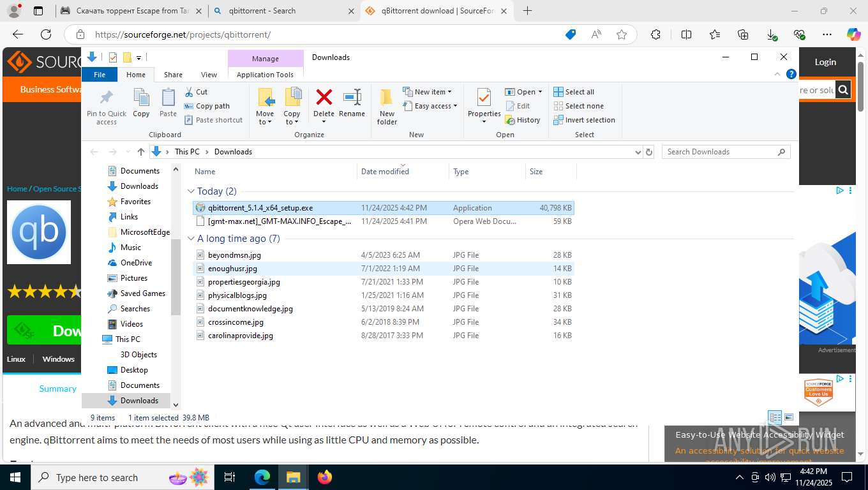The height and width of the screenshot is (490, 868).
Task: Open file History
Action: pyautogui.click(x=523, y=120)
